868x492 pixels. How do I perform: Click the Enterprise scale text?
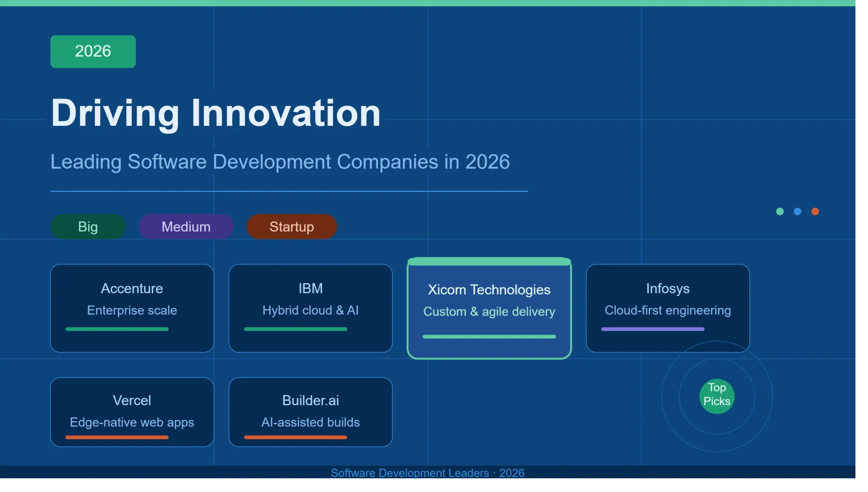coord(132,310)
